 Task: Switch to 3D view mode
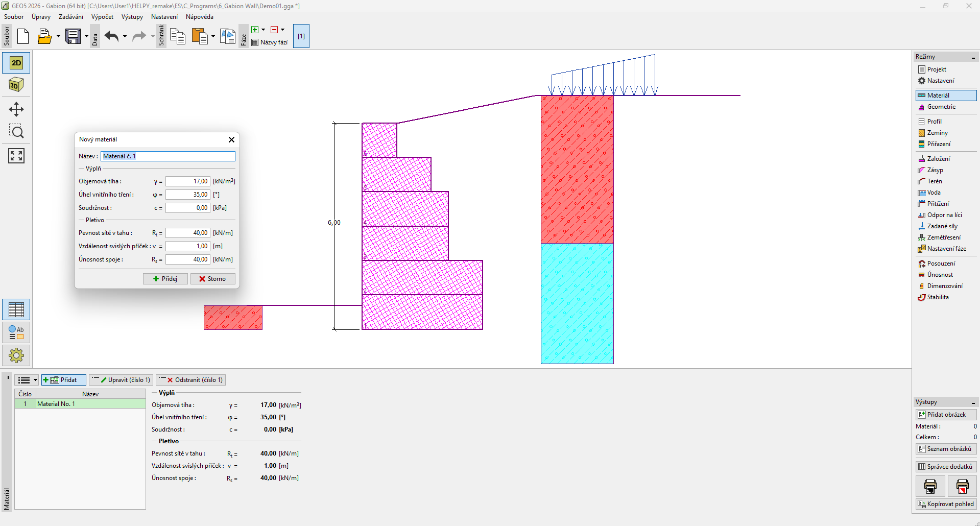(16, 85)
